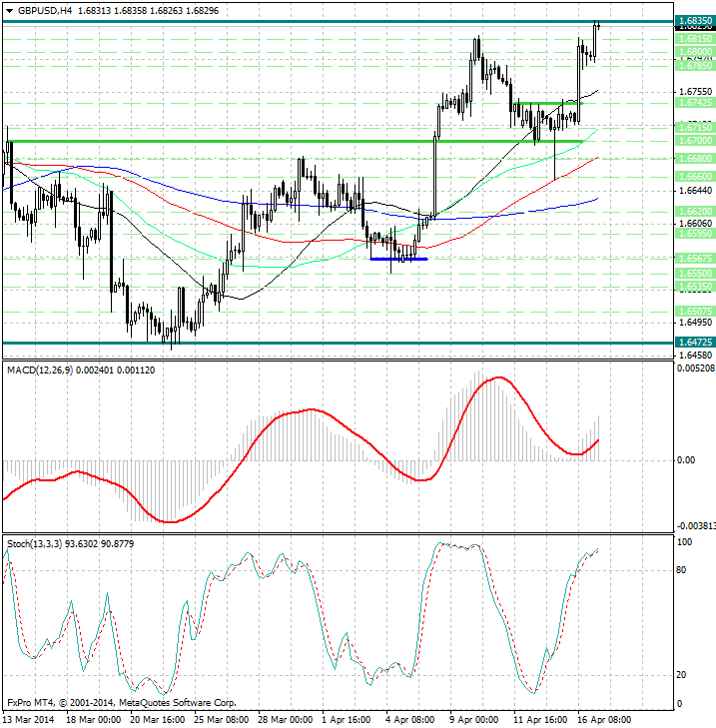Viewport: 716px width, 728px height.
Task: Click the small triangle beside the GBPUSD,H4 title
Action: pos(8,9)
